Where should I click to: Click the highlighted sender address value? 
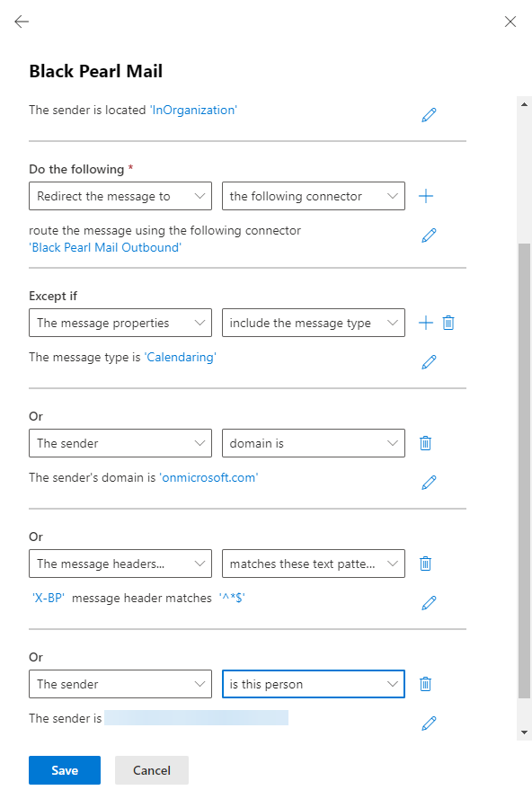pos(196,718)
